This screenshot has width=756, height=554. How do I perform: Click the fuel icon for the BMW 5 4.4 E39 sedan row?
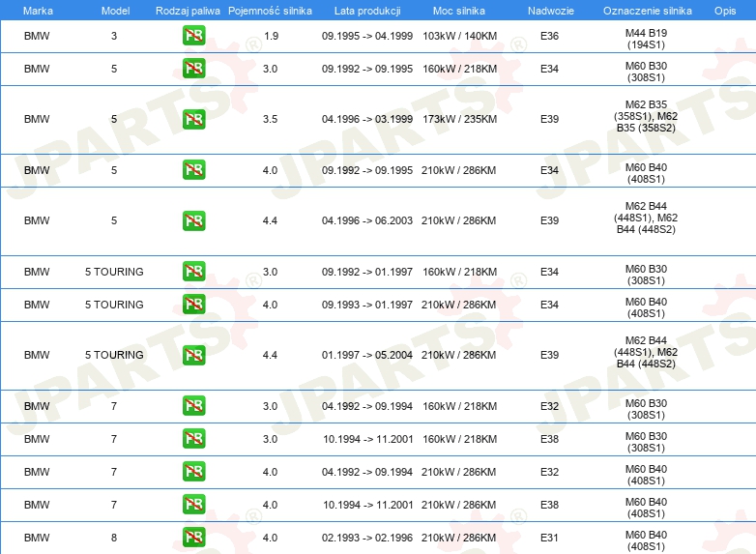pos(193,220)
